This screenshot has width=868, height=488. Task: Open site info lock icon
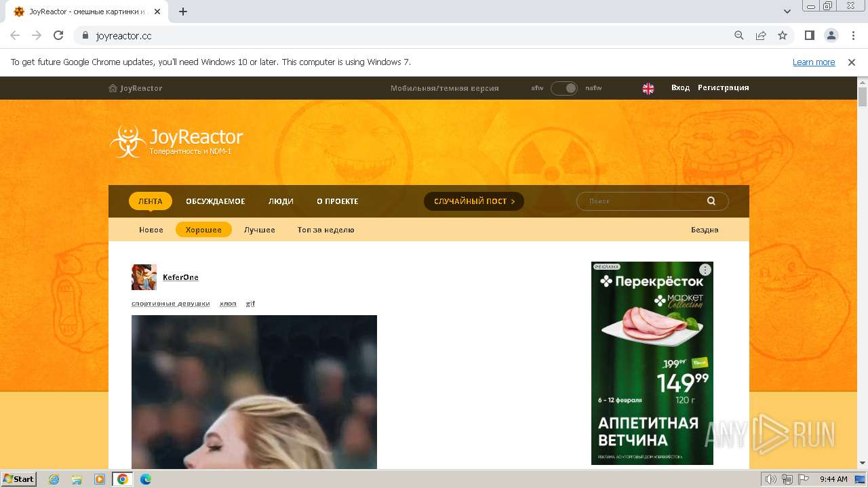85,35
